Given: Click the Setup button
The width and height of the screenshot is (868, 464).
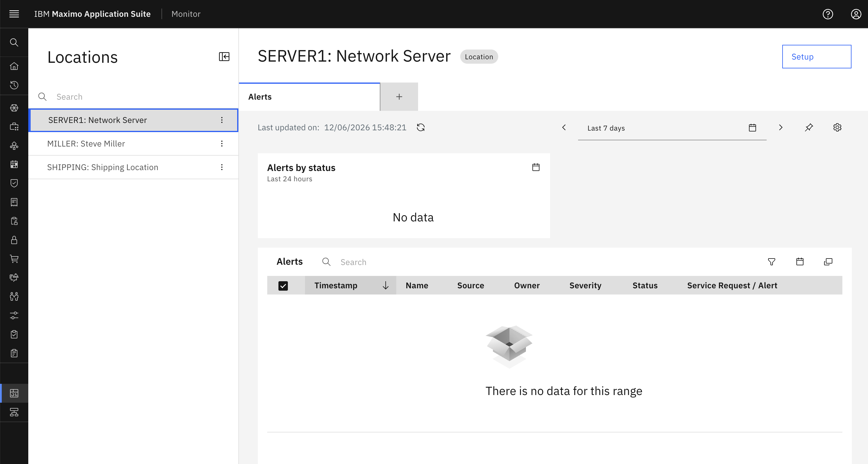Looking at the screenshot, I should 817,57.
